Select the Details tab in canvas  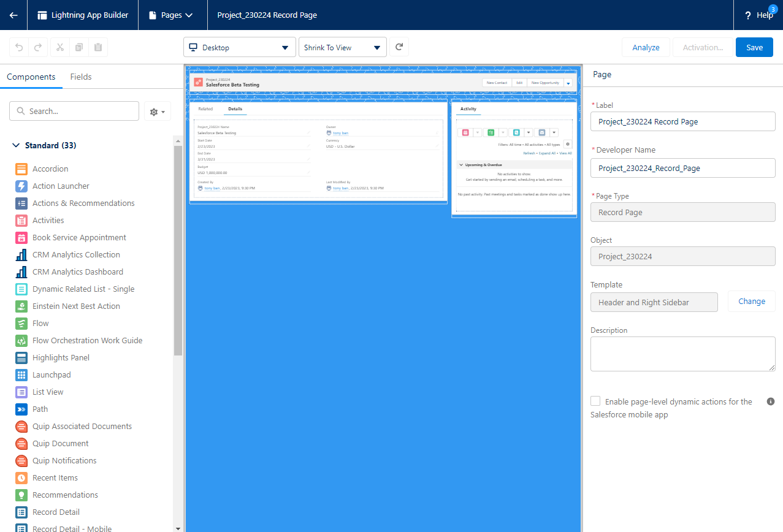coord(235,109)
